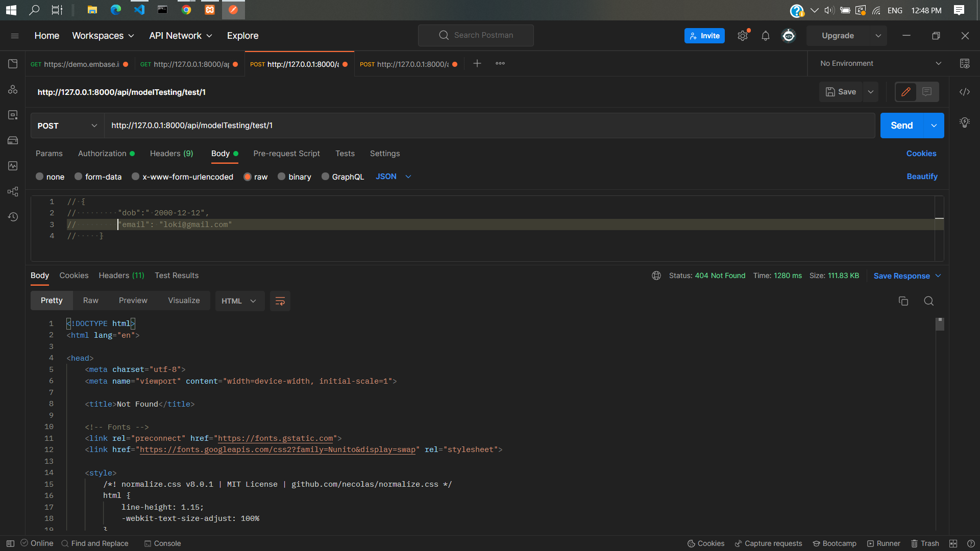Click the Globe/environment icon in response
The width and height of the screenshot is (980, 551).
pyautogui.click(x=656, y=276)
